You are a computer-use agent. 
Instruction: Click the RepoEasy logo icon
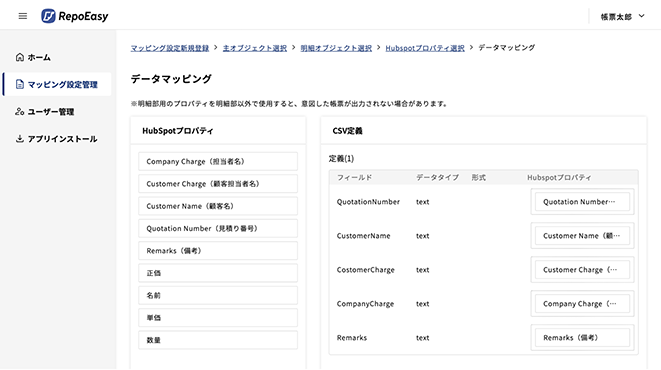click(x=48, y=16)
